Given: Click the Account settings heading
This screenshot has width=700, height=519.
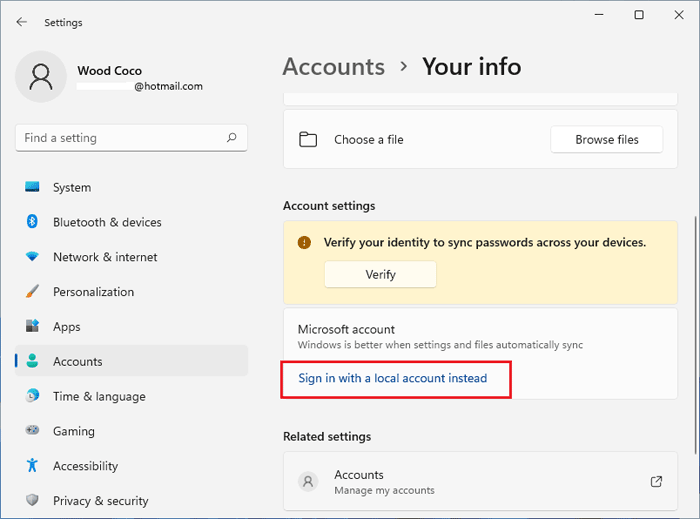Looking at the screenshot, I should (329, 206).
